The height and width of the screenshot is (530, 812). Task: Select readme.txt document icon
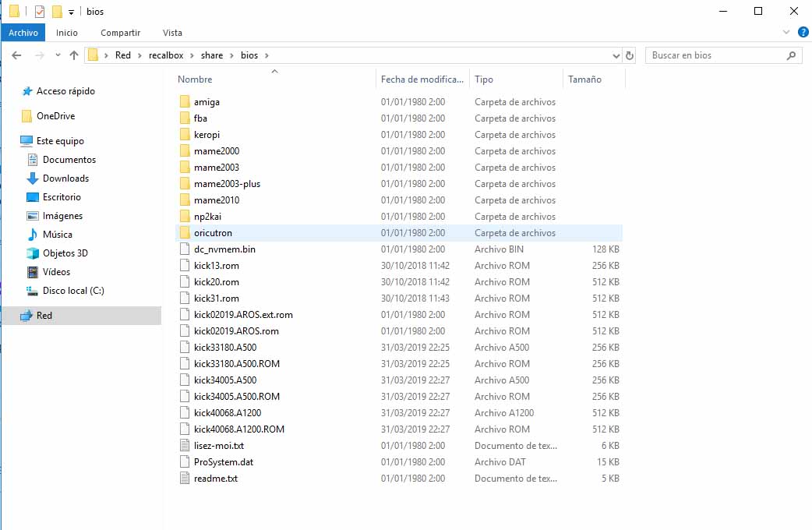point(185,479)
